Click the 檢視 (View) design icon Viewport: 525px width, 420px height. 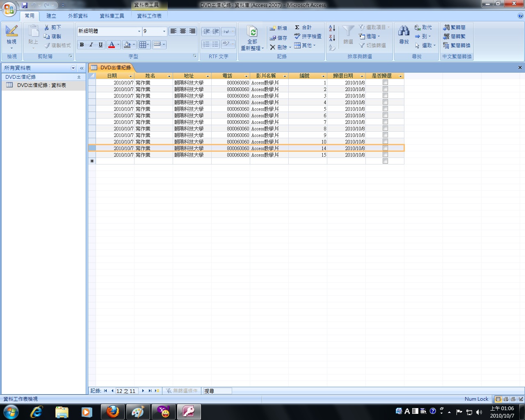coord(11,31)
